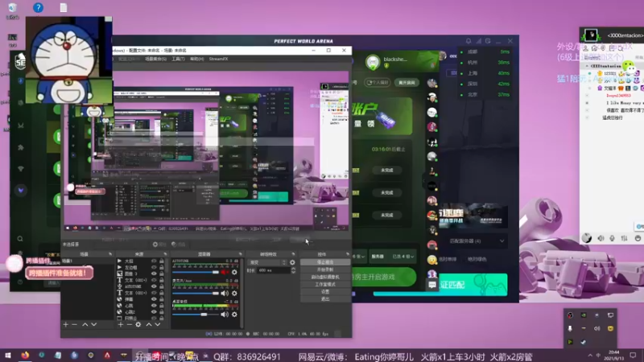The height and width of the screenshot is (362, 644).
Task: Open Firefox from the taskbar
Action: (x=25, y=355)
